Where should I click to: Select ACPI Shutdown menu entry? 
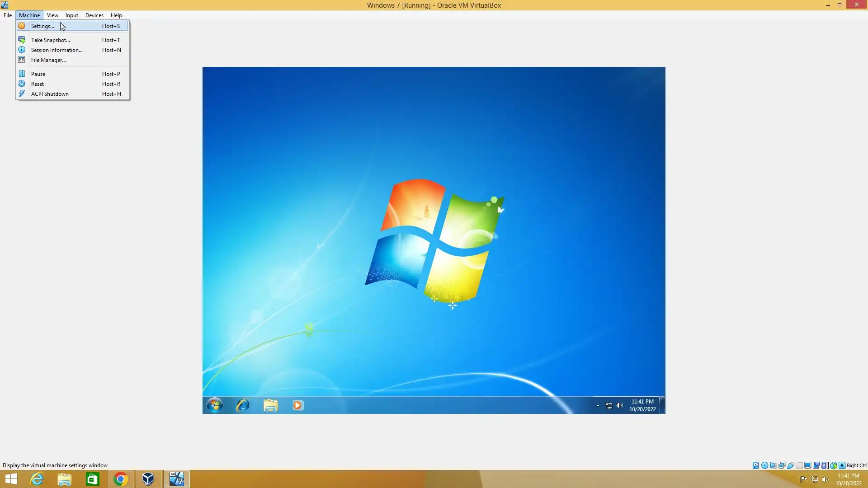click(x=50, y=94)
